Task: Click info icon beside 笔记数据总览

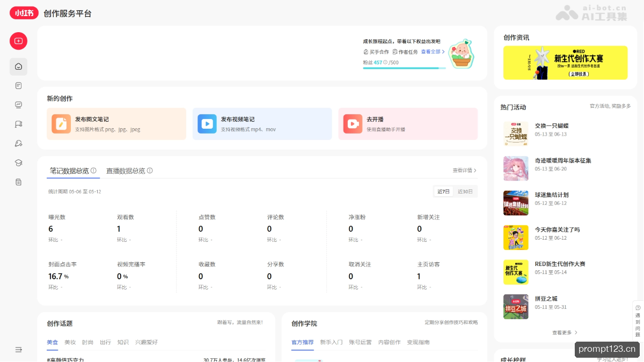Action: 93,171
